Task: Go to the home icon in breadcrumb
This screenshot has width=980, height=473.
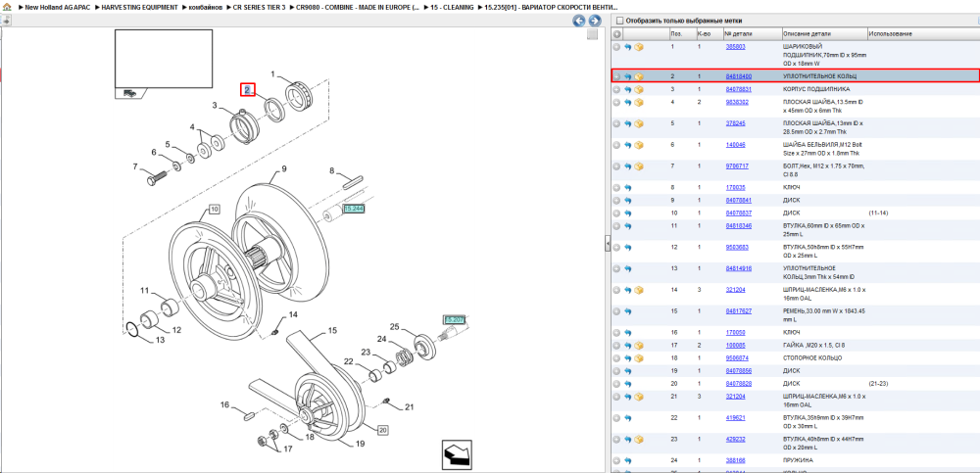Action: coord(7,7)
